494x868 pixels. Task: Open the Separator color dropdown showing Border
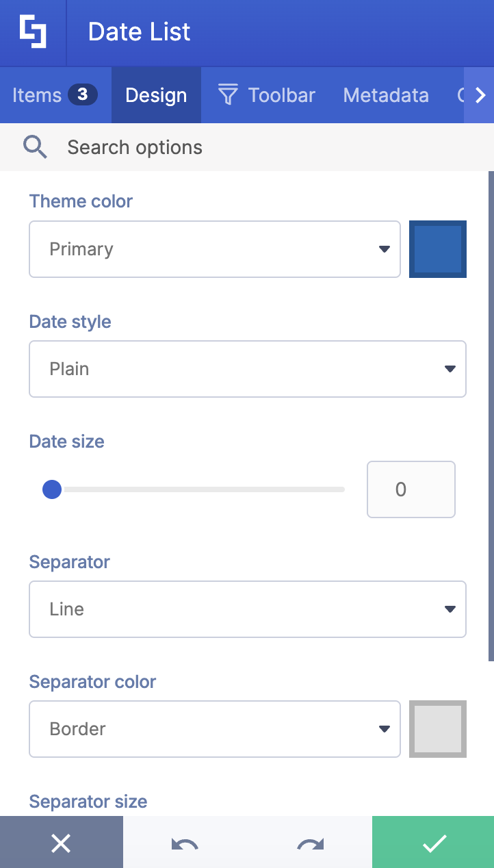tap(215, 729)
